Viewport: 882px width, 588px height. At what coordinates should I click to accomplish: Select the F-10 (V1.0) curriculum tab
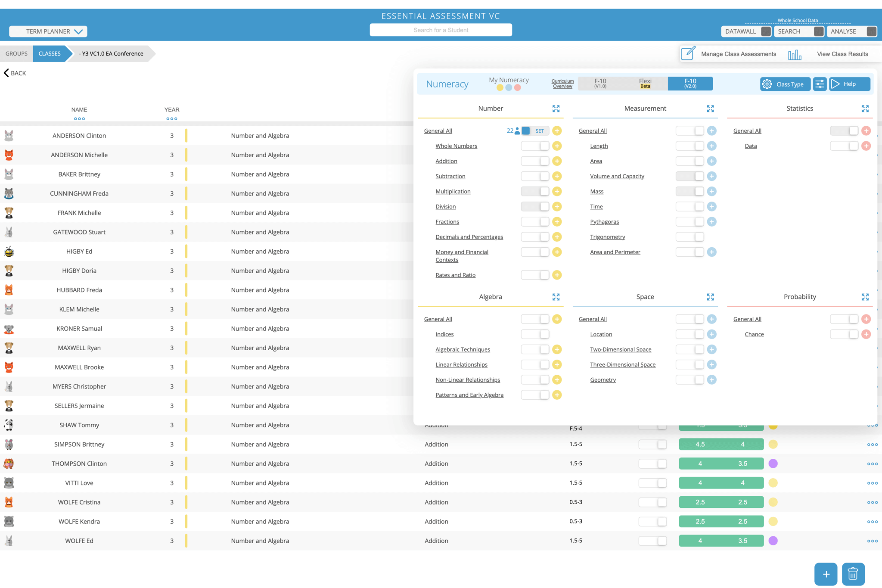(600, 84)
